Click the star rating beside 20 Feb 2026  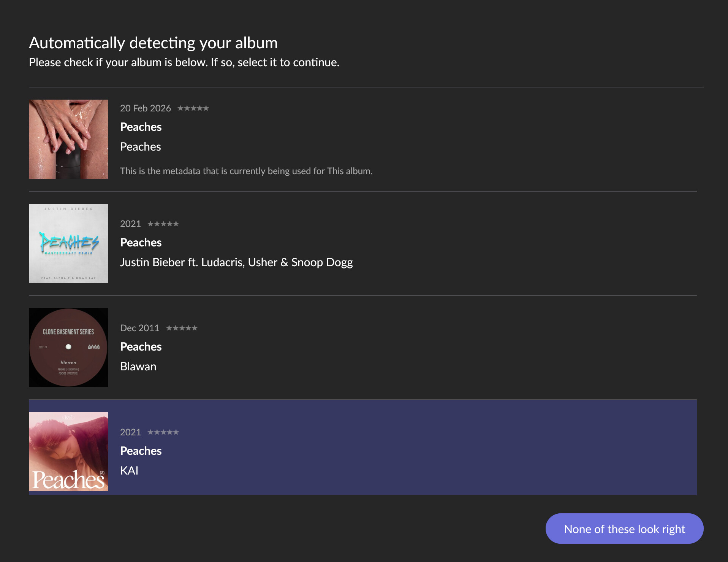click(193, 108)
